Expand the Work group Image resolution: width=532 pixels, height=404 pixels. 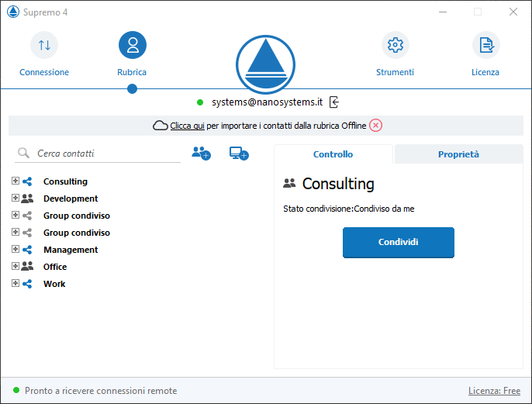pyautogui.click(x=16, y=283)
